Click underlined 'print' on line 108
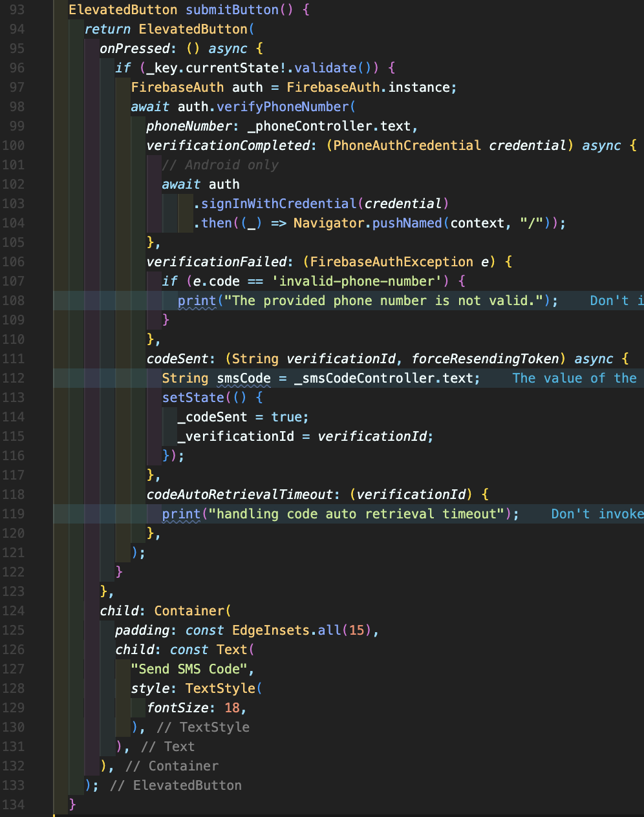Image resolution: width=644 pixels, height=817 pixels. point(197,301)
